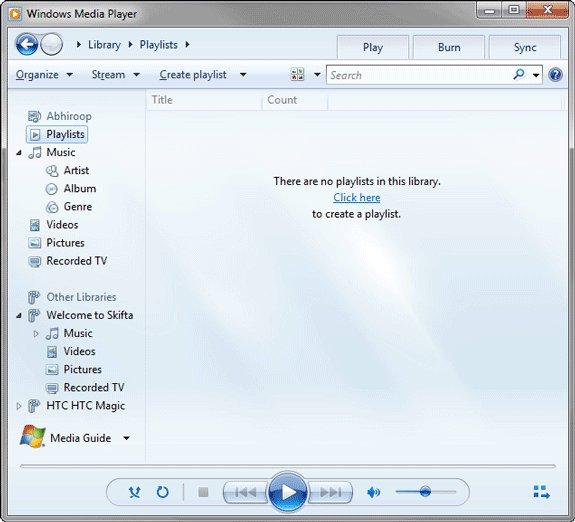The width and height of the screenshot is (575, 522).
Task: Select Abhiroop library in the sidebar
Action: (x=69, y=116)
